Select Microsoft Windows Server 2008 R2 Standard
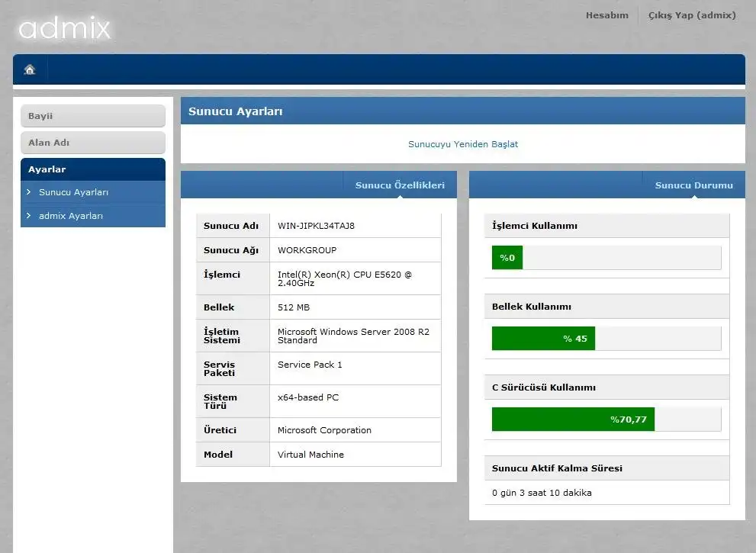Screen dimensions: 756x553 [x=353, y=336]
